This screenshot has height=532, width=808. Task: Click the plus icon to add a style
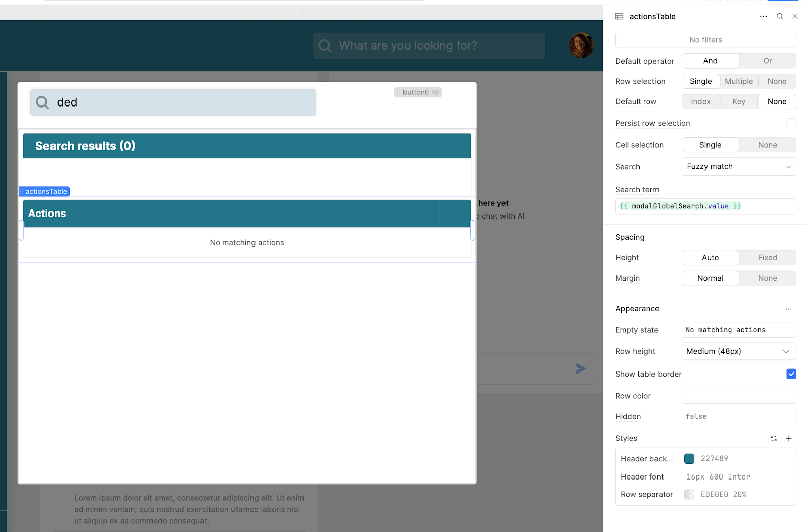[789, 438]
